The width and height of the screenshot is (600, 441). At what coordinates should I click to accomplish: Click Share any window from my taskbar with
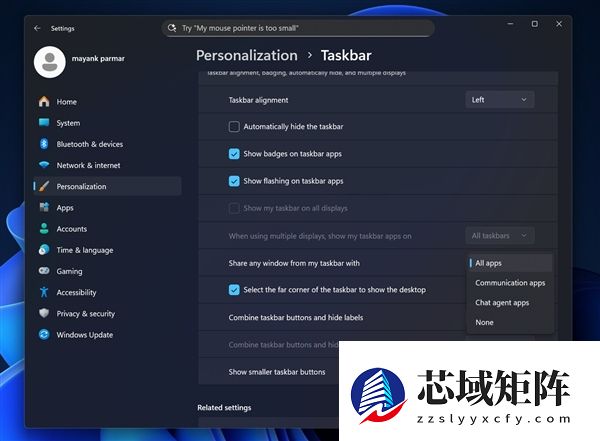(294, 263)
